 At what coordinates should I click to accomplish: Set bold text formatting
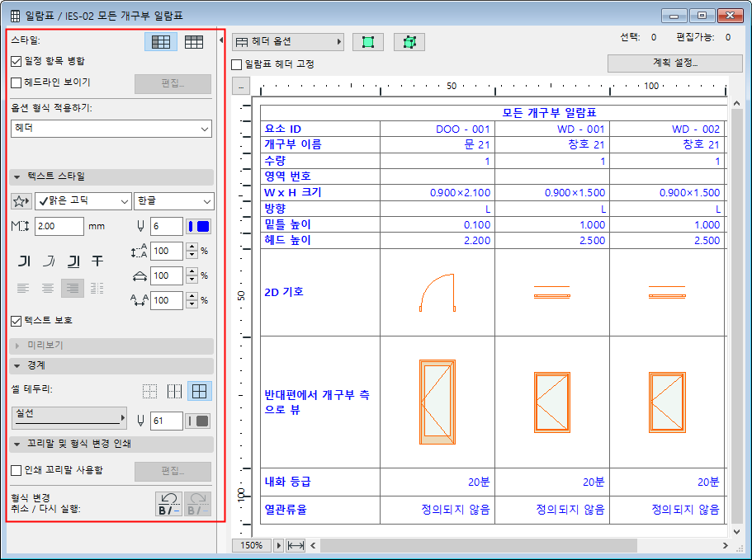point(22,261)
